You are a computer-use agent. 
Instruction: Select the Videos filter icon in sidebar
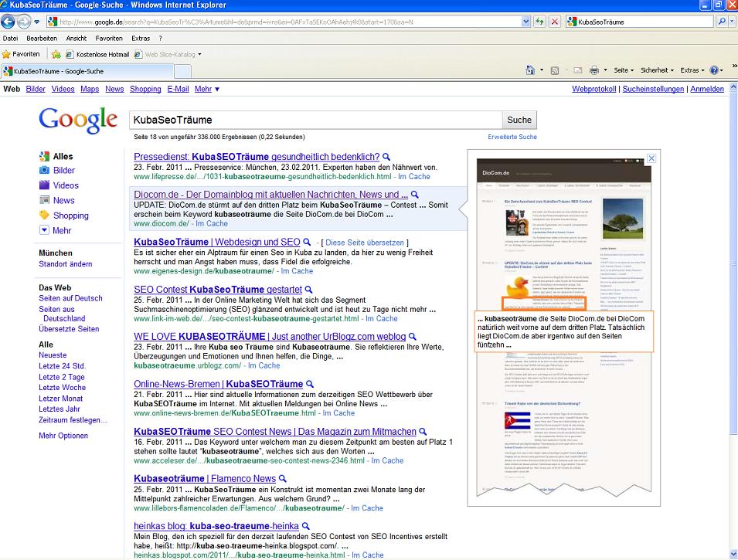pyautogui.click(x=44, y=185)
